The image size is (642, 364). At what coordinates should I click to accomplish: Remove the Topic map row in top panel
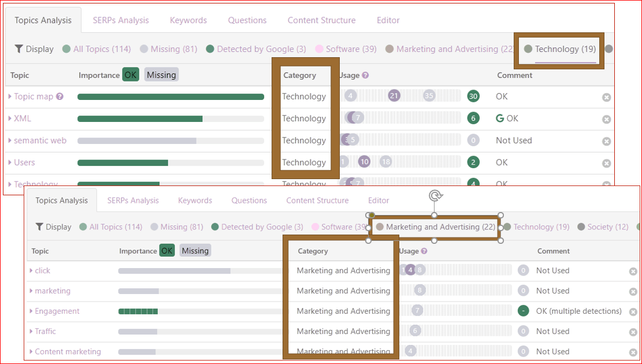(x=606, y=97)
